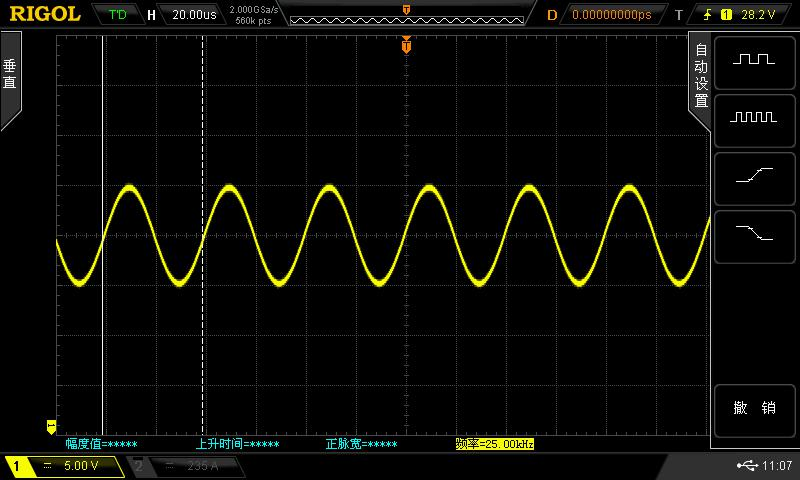Choose the falling edge display icon
Viewport: 800px width, 480px height.
(x=753, y=232)
